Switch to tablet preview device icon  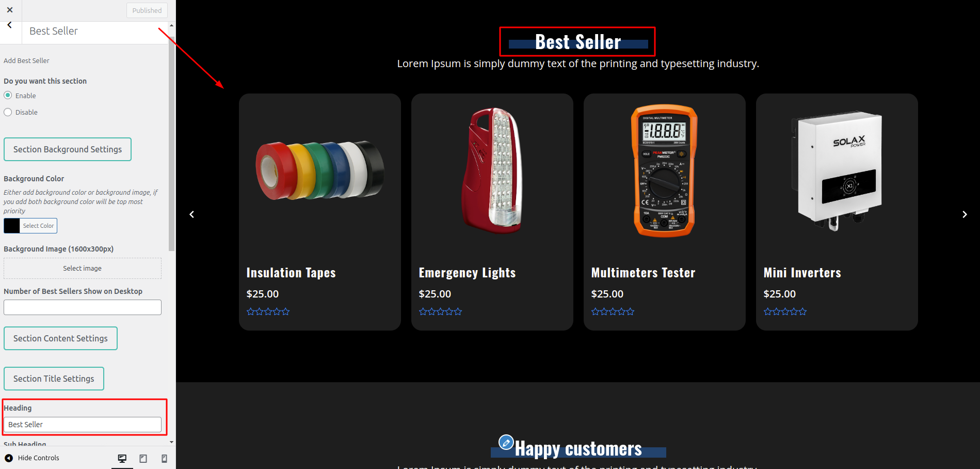pyautogui.click(x=143, y=458)
